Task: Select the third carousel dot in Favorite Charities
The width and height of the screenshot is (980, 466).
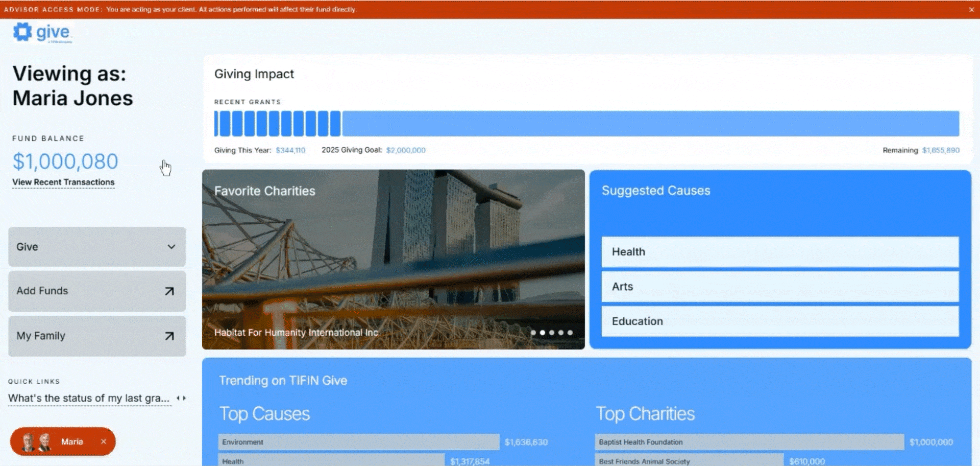Action: [552, 333]
